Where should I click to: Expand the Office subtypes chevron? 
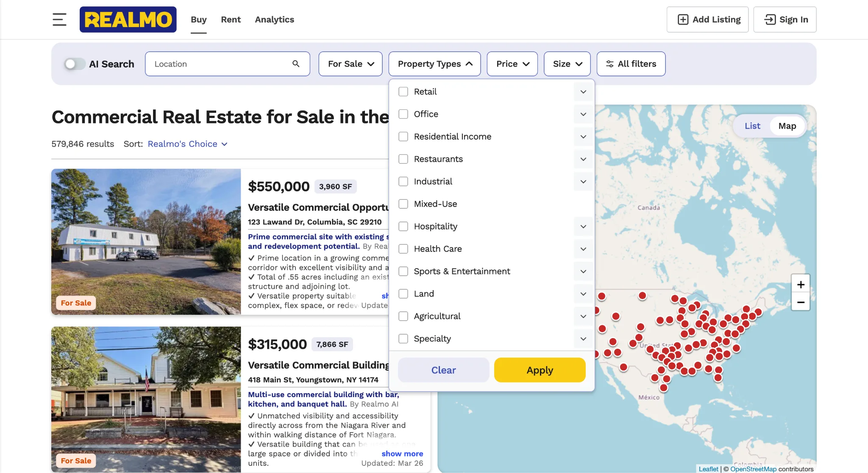(x=583, y=114)
